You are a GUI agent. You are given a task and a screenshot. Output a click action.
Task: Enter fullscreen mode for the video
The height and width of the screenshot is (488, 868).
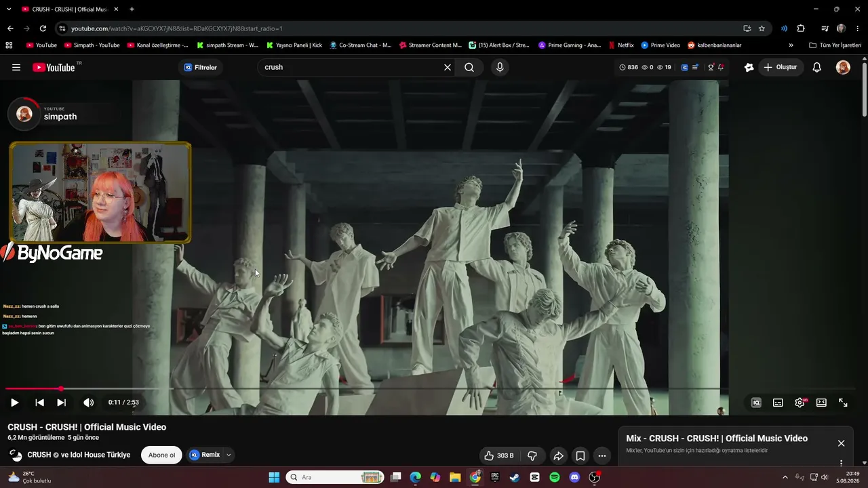pyautogui.click(x=843, y=403)
